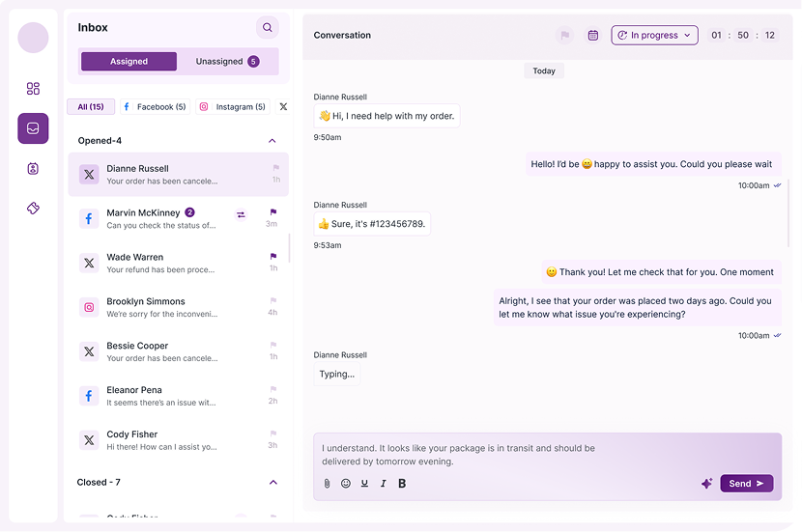Apply italic formatting in composer
This screenshot has height=532, width=802.
pos(383,484)
